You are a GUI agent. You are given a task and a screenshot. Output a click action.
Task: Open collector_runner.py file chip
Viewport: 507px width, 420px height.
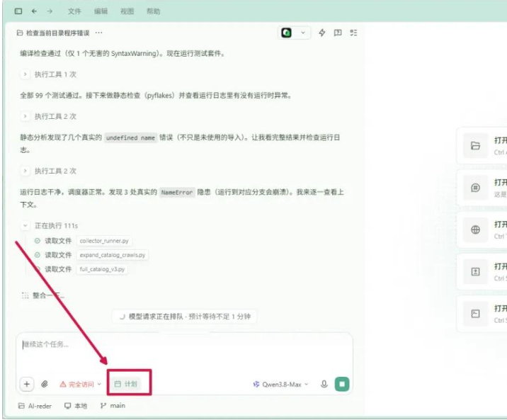pyautogui.click(x=104, y=241)
